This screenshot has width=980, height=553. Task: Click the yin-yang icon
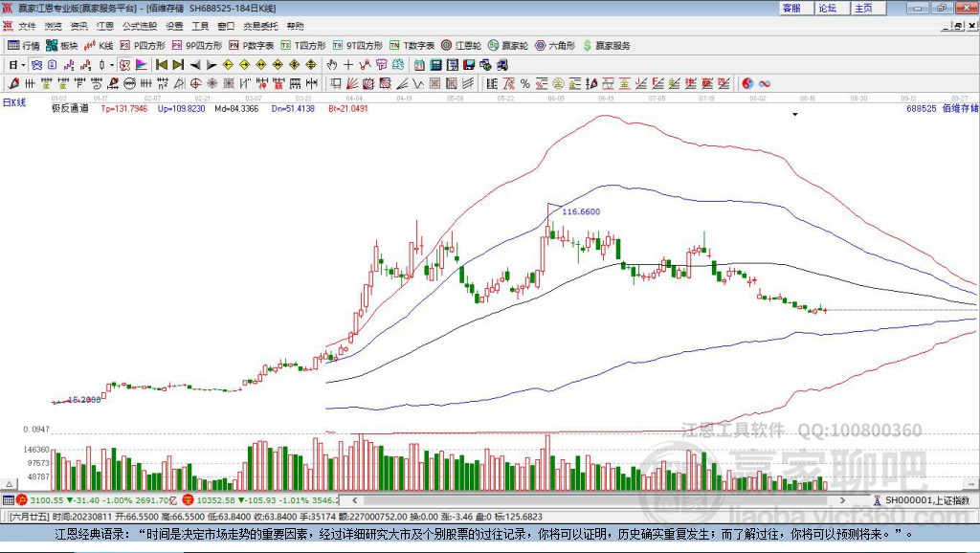point(747,84)
